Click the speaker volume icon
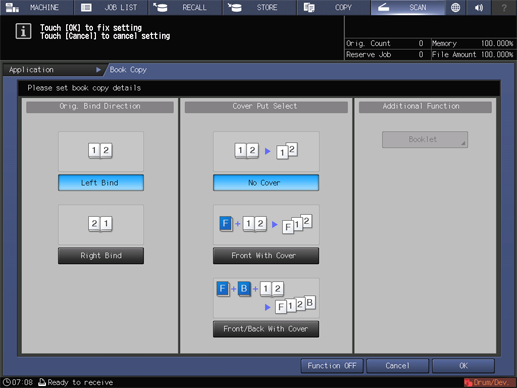Viewport: 517px width, 388px height. [479, 7]
